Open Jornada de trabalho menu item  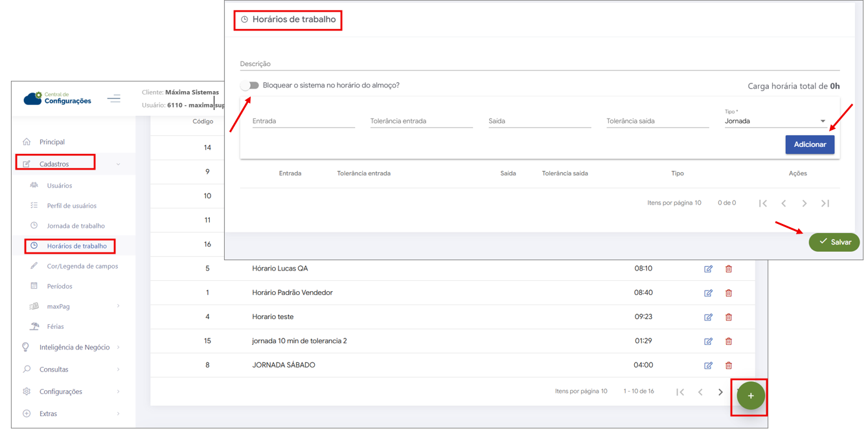pyautogui.click(x=76, y=226)
